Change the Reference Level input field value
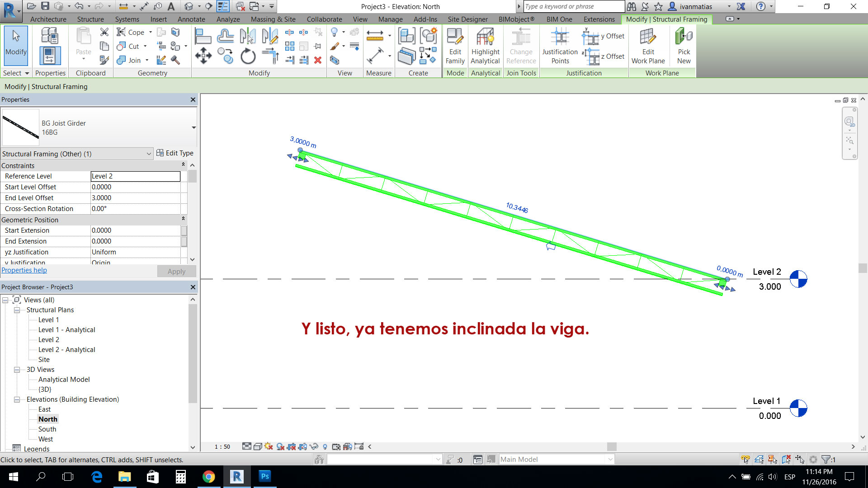This screenshot has width=868, height=488. coord(135,176)
